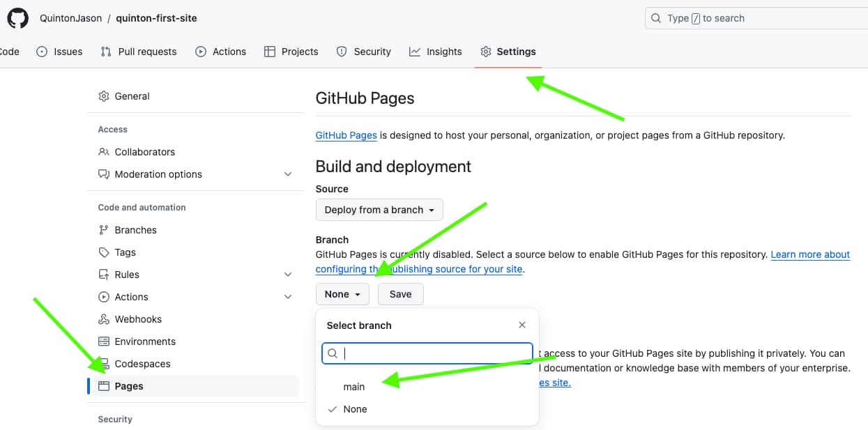Open the GitHub Pages documentation link

point(347,135)
